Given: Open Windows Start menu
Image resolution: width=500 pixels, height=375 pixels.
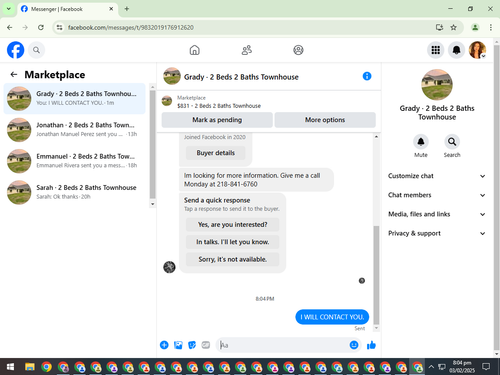Looking at the screenshot, I should coord(10,367).
